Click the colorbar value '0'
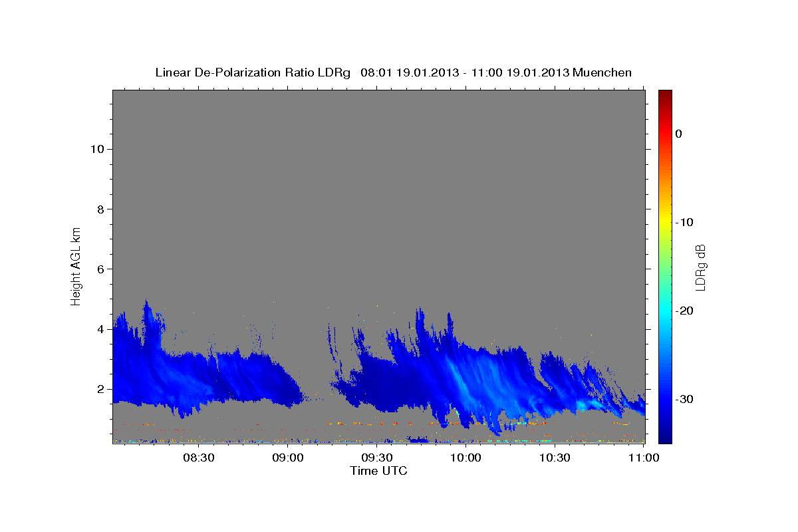Screen dimensions: 798x532 [x=679, y=134]
